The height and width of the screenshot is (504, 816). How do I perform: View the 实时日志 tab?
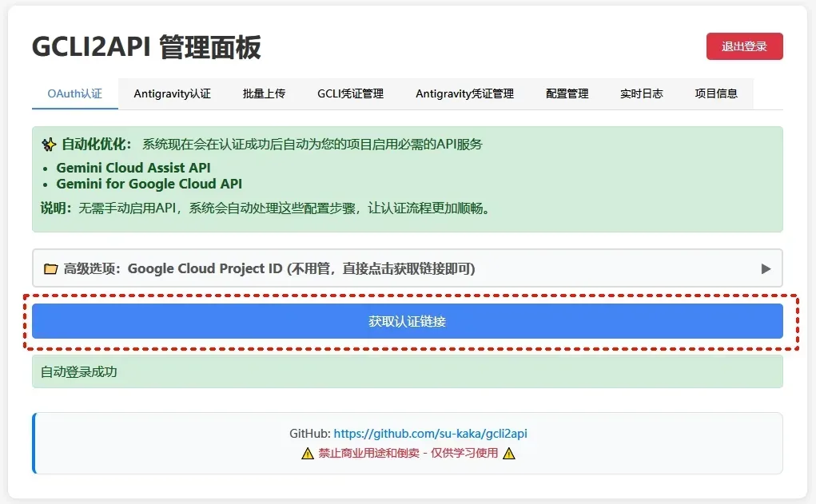coord(641,93)
